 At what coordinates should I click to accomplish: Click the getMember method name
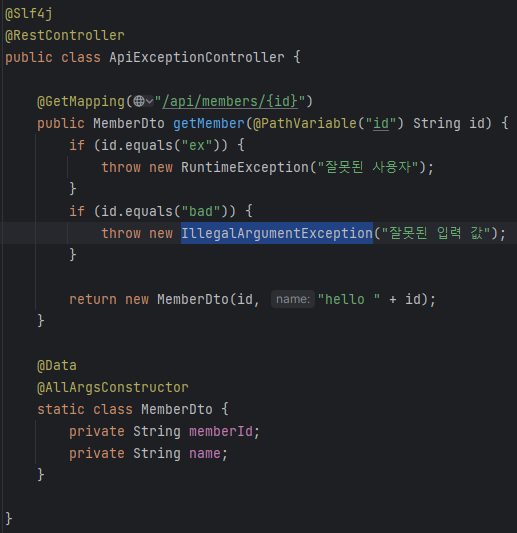coord(209,123)
